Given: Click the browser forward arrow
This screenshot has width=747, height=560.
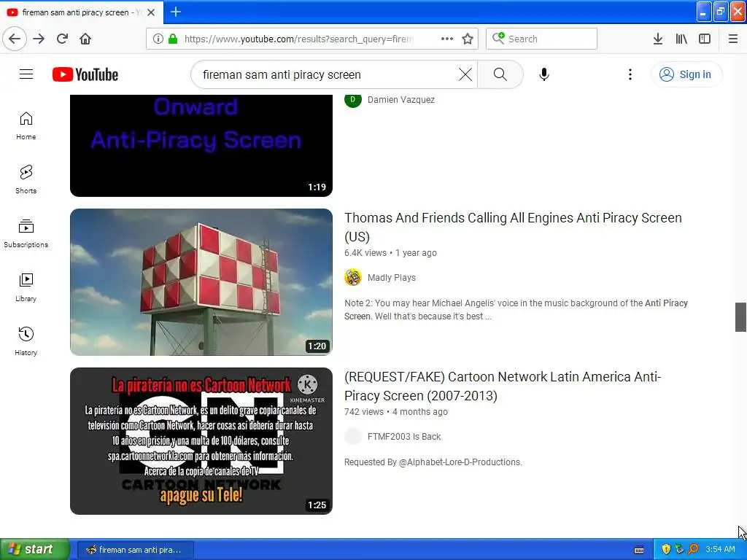Looking at the screenshot, I should pyautogui.click(x=39, y=39).
